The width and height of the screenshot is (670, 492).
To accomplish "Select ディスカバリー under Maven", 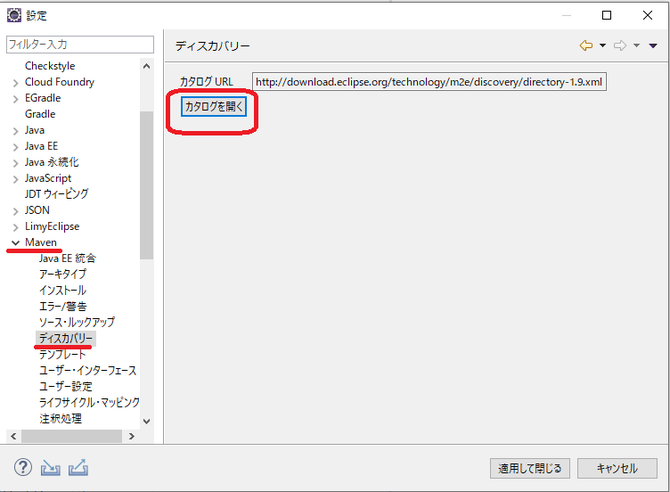I will [66, 338].
